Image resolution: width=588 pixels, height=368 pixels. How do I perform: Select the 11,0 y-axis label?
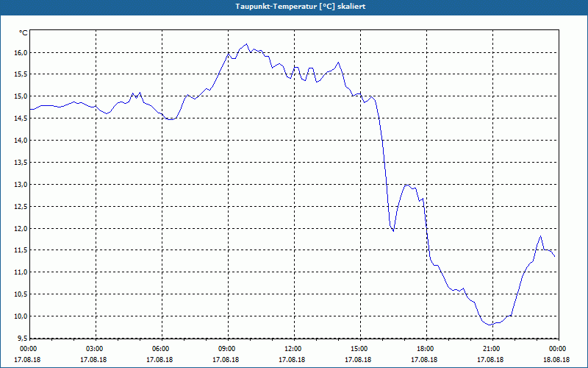(x=21, y=272)
